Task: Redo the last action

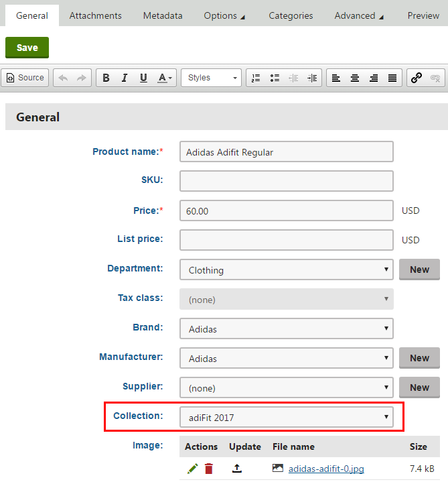Action: pos(82,78)
